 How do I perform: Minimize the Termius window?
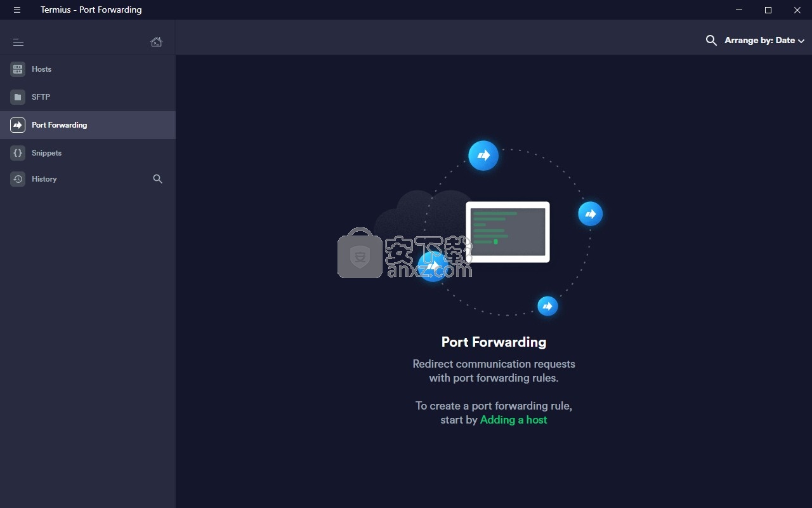739,10
